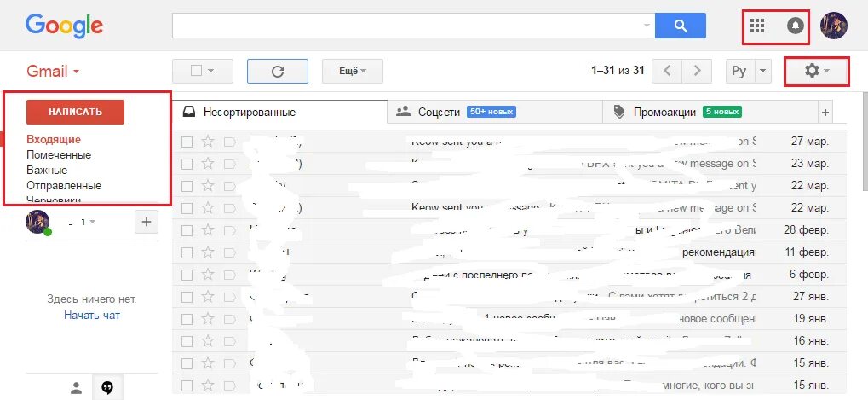Star the message dated 27 янв.
Image resolution: width=868 pixels, height=400 pixels.
click(208, 297)
